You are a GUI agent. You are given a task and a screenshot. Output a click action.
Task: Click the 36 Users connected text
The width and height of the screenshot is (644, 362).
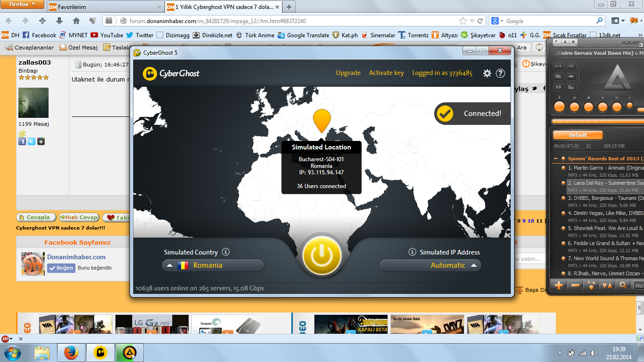pos(322,186)
